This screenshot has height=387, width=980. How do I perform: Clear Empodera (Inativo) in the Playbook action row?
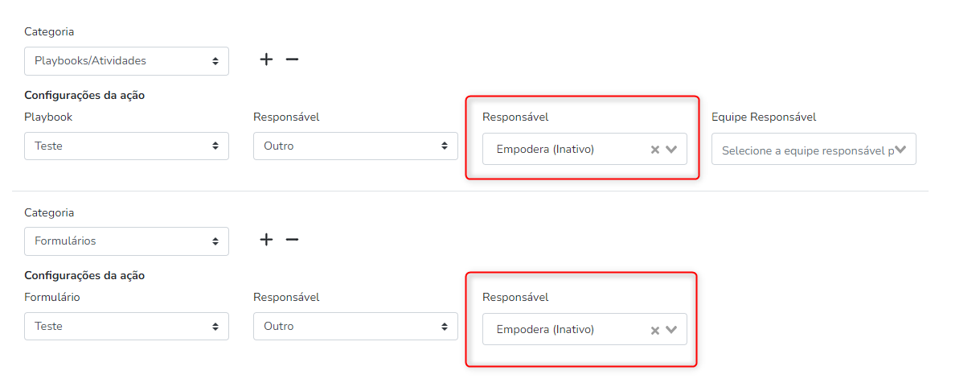pyautogui.click(x=654, y=150)
